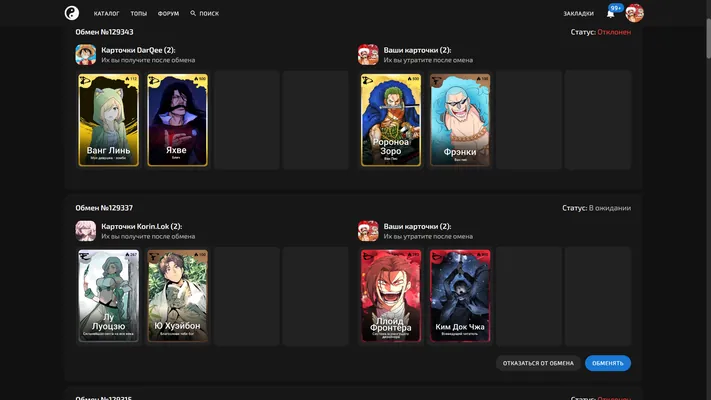The image size is (711, 400).
Task: Click your avatar in exchange №129343
Action: [368, 54]
